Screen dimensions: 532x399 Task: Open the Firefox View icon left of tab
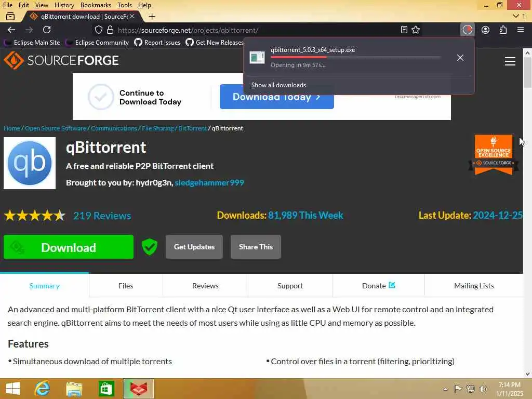(x=10, y=16)
